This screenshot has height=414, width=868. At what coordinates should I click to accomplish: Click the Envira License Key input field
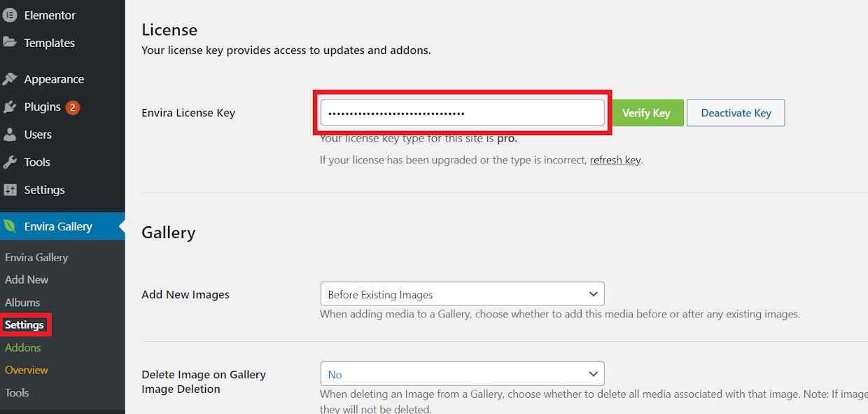(x=462, y=112)
